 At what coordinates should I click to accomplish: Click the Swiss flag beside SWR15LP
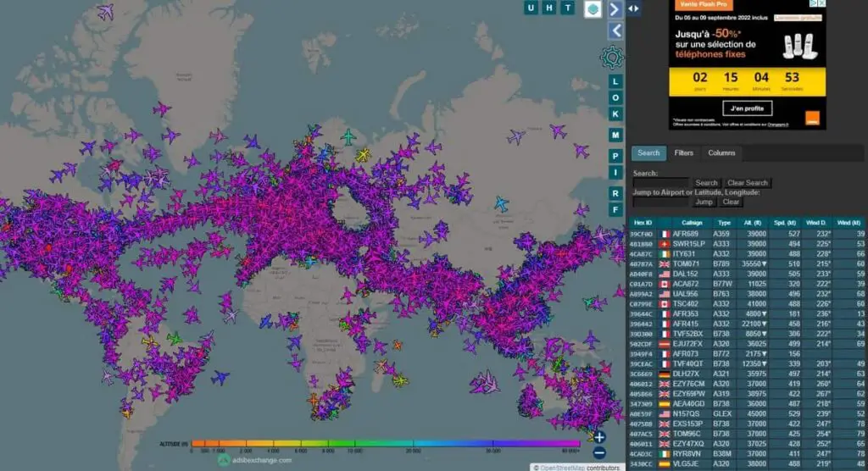[x=665, y=244]
